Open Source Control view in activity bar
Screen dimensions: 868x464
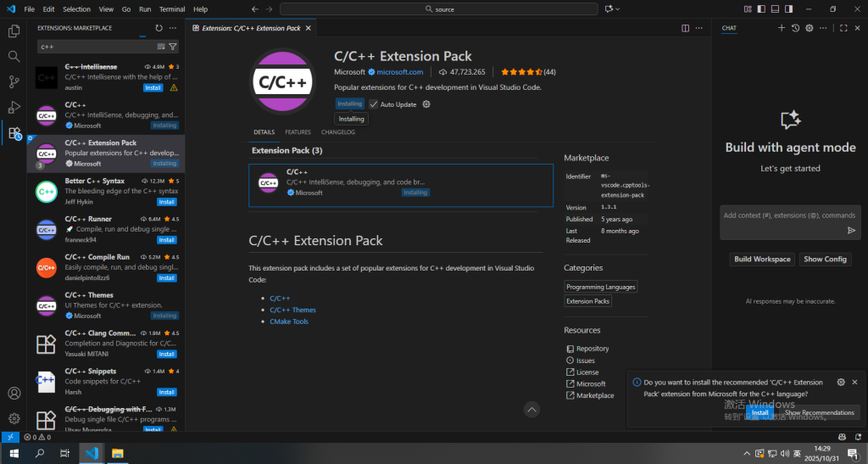tap(14, 82)
